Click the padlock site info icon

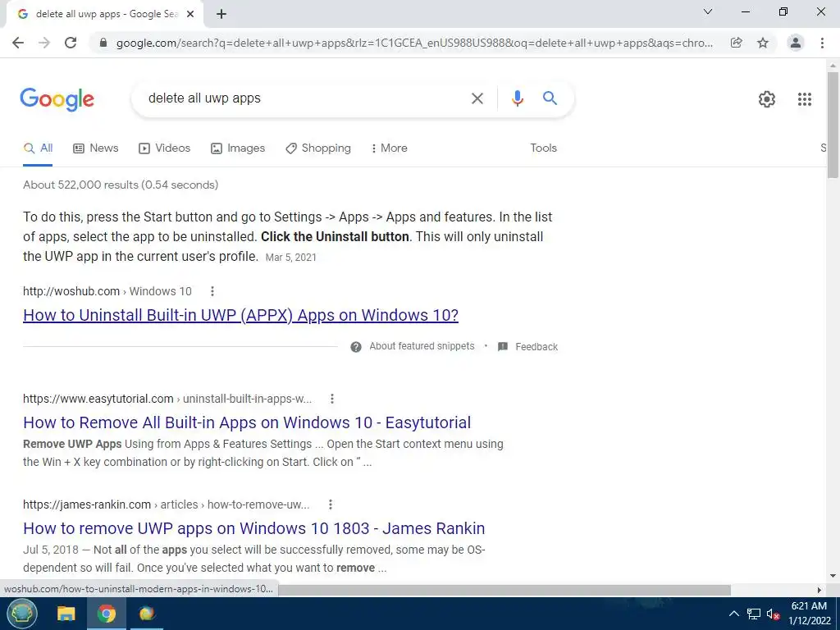click(103, 43)
